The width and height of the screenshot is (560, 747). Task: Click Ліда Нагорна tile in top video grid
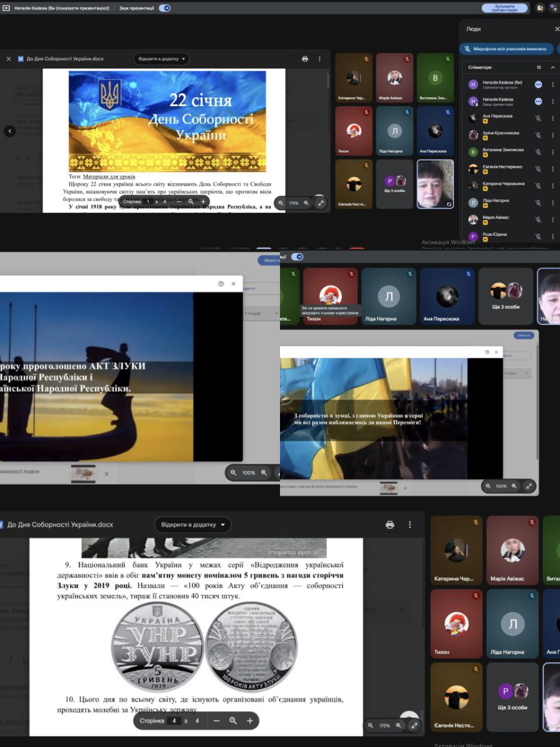click(x=394, y=131)
